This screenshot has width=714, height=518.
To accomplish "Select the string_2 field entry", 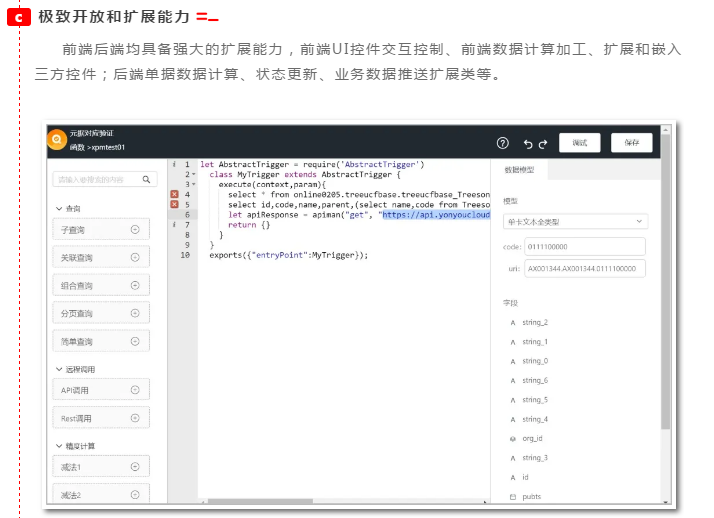I will (534, 323).
